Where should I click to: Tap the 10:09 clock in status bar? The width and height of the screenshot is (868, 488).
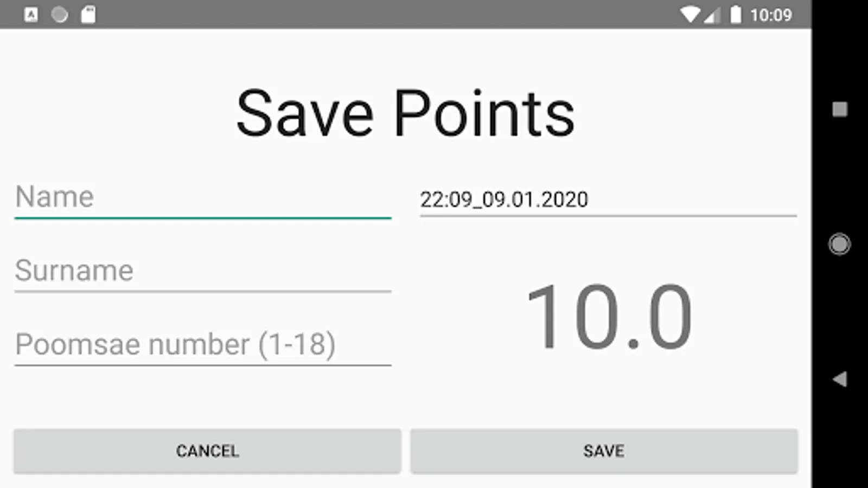click(x=771, y=15)
